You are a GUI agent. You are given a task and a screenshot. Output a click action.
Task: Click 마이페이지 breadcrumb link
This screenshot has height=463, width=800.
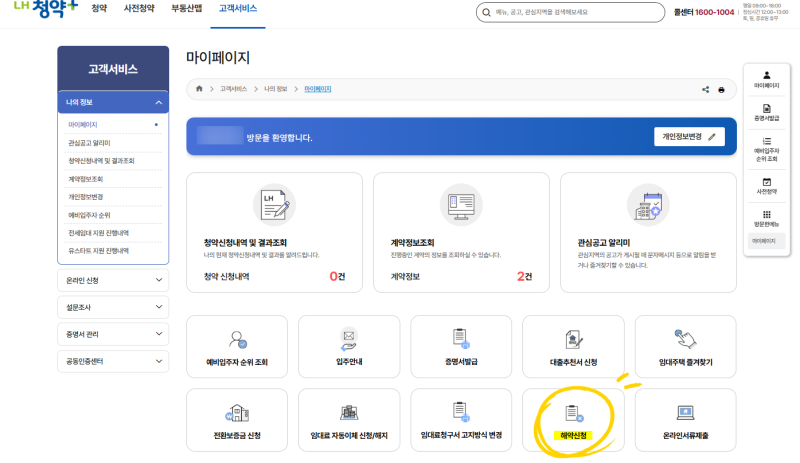click(x=317, y=89)
